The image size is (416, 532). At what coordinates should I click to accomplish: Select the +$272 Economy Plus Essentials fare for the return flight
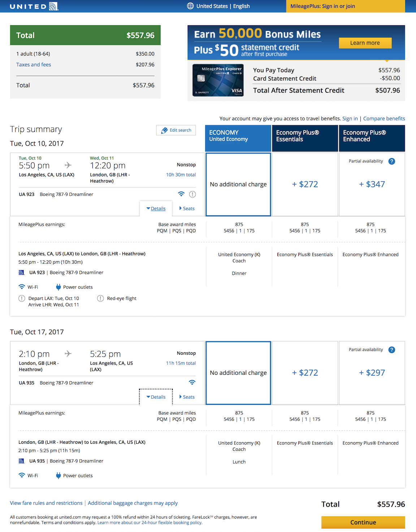(x=304, y=373)
